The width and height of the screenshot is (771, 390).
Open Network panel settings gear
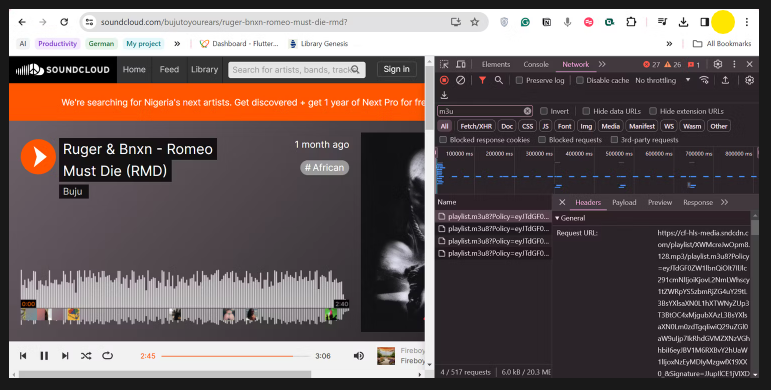[x=749, y=80]
